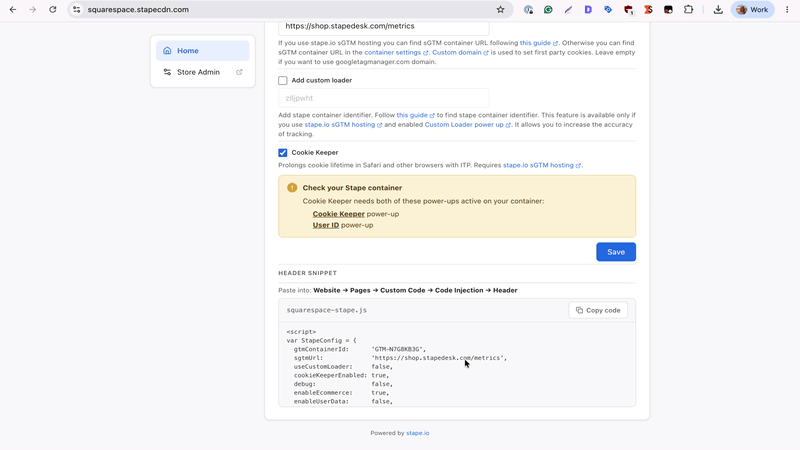Uncheck the Cookie Keeper checkbox
This screenshot has width=800, height=450.
click(x=283, y=152)
